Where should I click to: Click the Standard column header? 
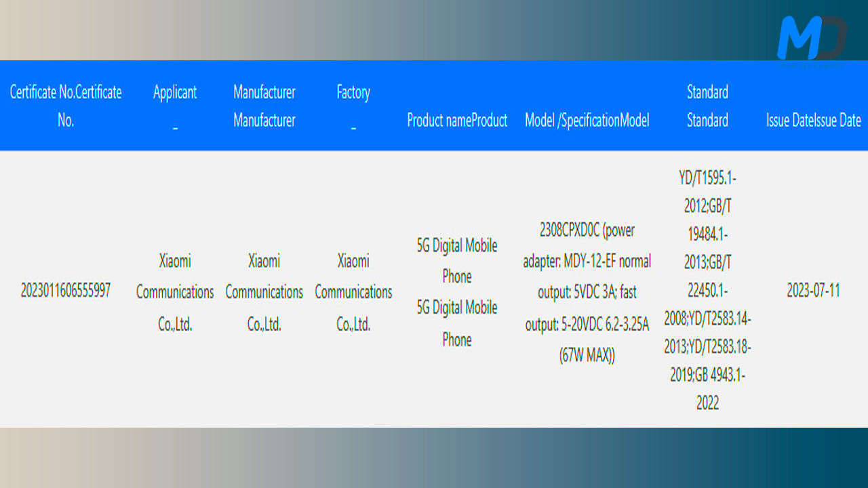click(707, 106)
